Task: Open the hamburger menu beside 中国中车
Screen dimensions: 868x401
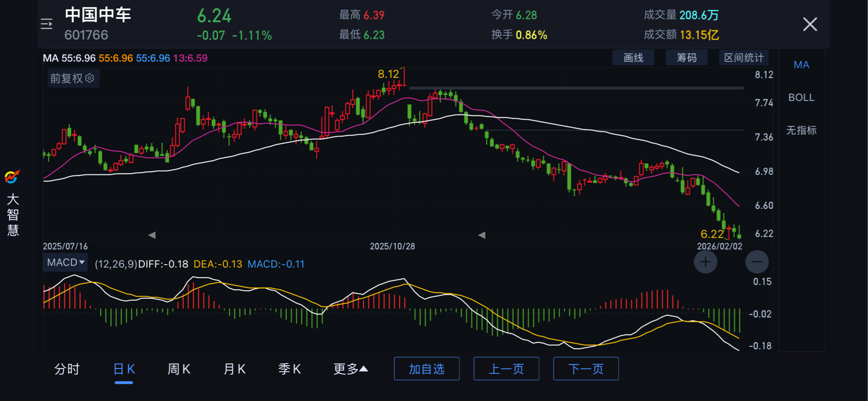Action: pos(46,24)
